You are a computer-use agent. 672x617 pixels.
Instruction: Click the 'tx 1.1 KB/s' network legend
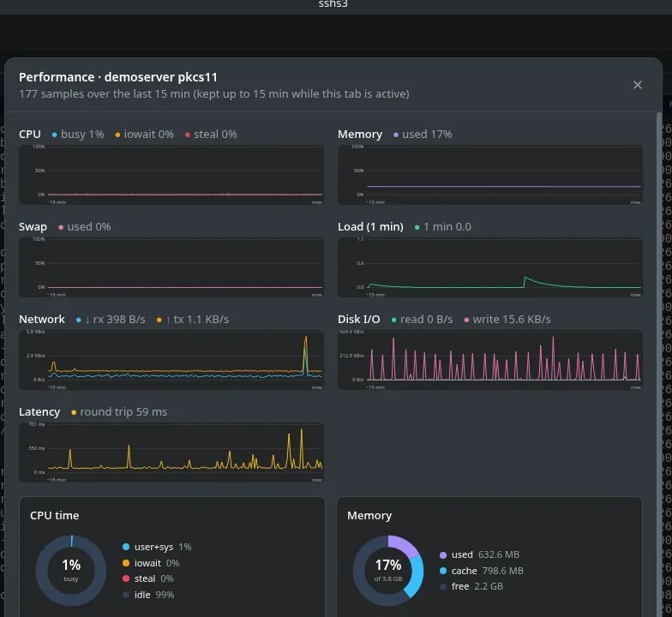(193, 319)
